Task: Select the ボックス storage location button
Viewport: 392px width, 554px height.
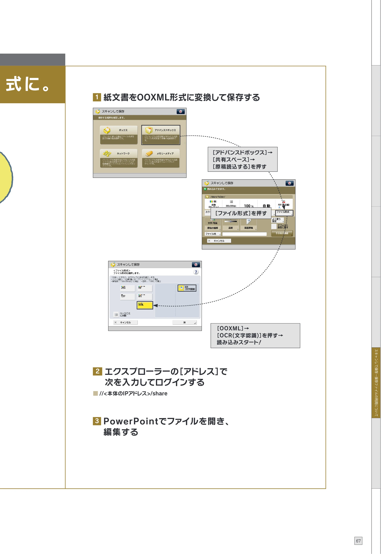Action: coord(119,135)
